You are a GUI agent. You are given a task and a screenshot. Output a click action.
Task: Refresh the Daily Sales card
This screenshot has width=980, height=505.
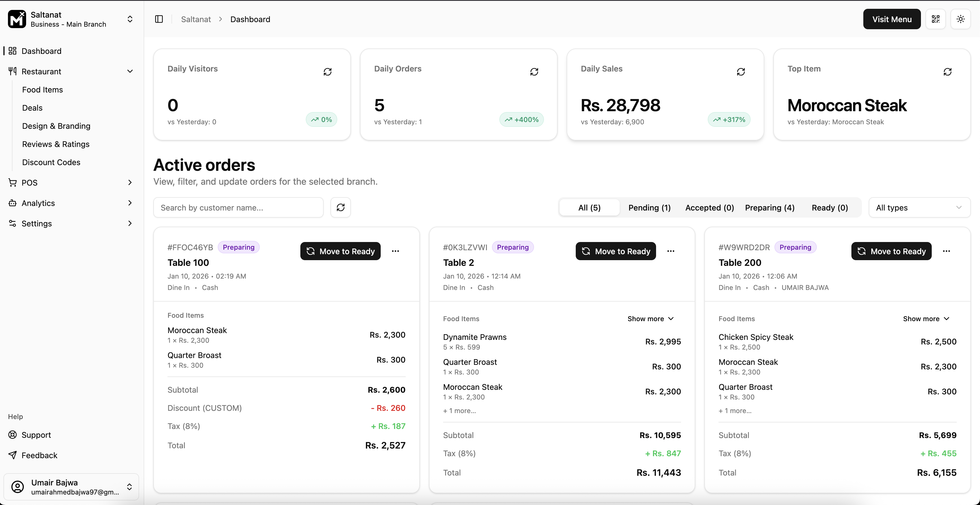740,72
